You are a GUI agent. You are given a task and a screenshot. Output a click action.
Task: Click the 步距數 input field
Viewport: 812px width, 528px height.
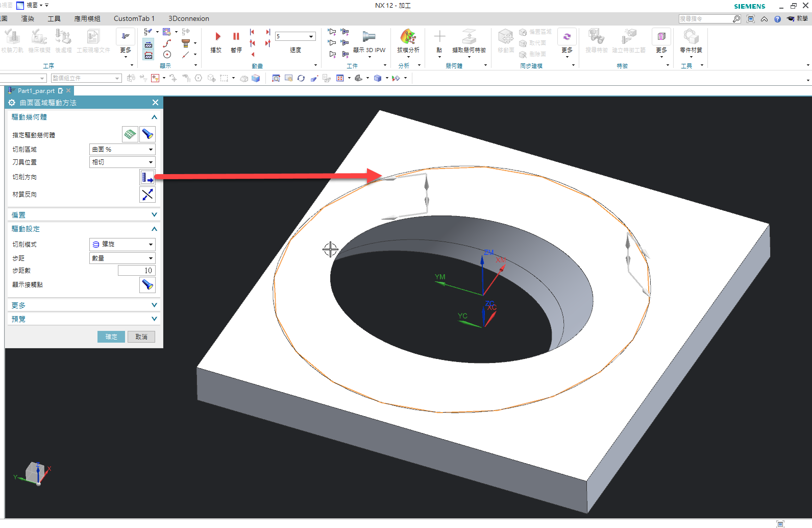point(136,271)
